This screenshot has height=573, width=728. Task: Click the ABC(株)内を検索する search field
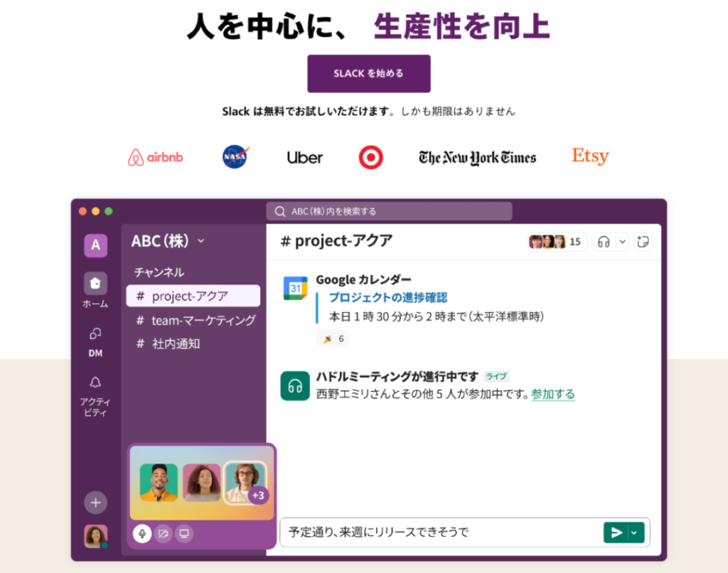389,211
